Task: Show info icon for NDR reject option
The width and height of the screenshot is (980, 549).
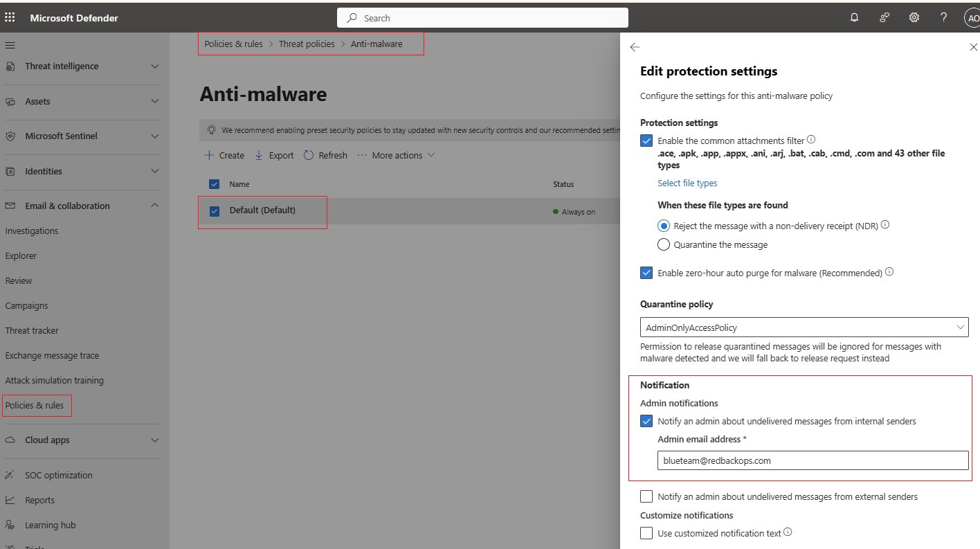Action: tap(885, 224)
